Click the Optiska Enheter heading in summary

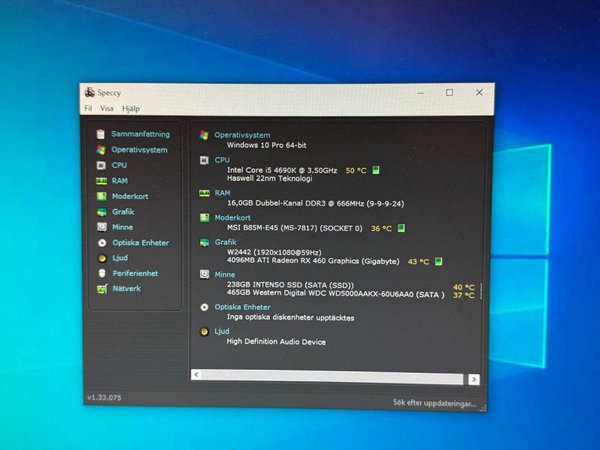tap(242, 307)
